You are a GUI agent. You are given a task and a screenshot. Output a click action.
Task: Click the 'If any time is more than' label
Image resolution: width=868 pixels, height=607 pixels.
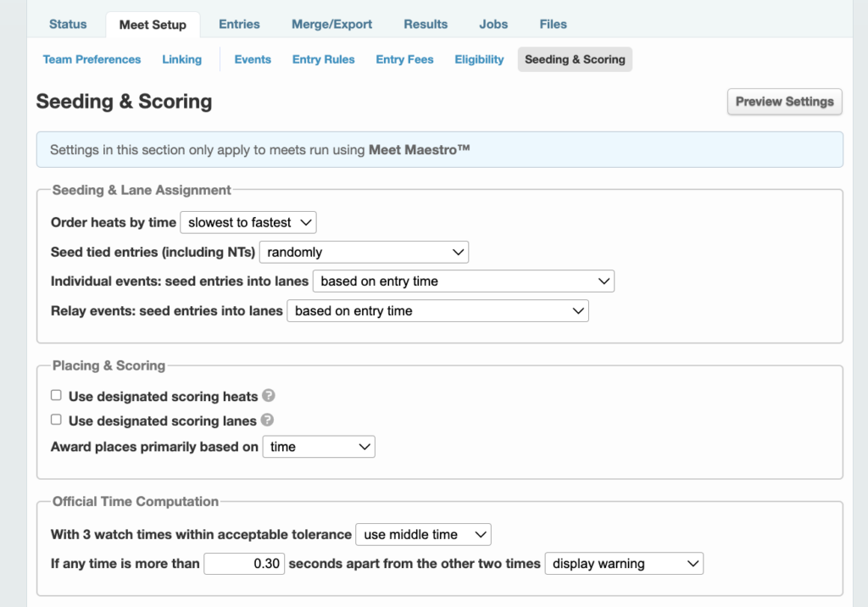pos(125,564)
